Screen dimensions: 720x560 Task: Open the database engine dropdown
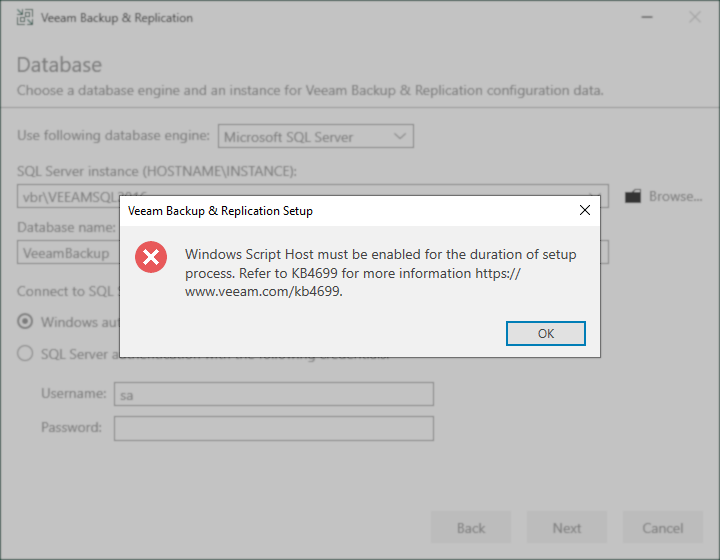click(316, 136)
